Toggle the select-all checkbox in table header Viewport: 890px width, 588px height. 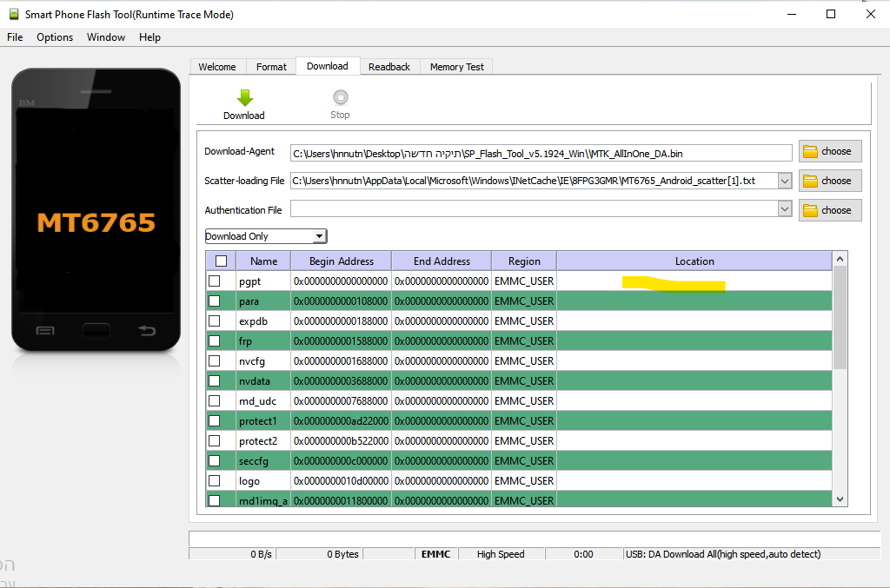(221, 261)
